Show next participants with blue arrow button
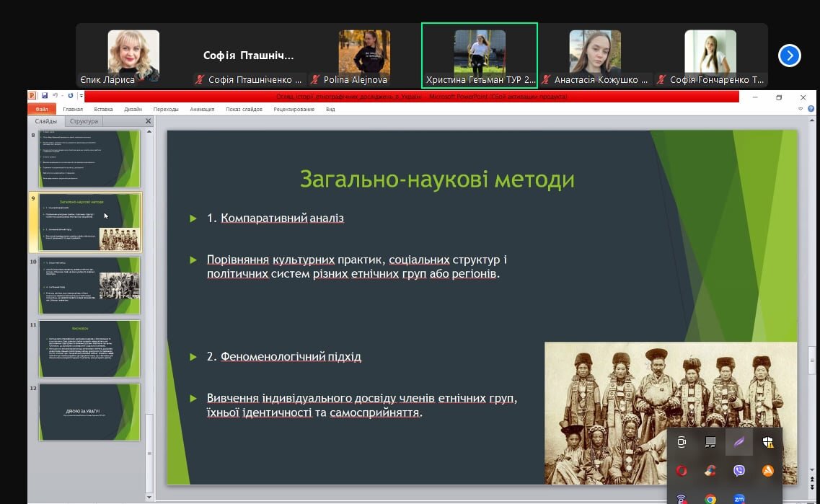Screen dimensions: 820x504 pos(790,56)
